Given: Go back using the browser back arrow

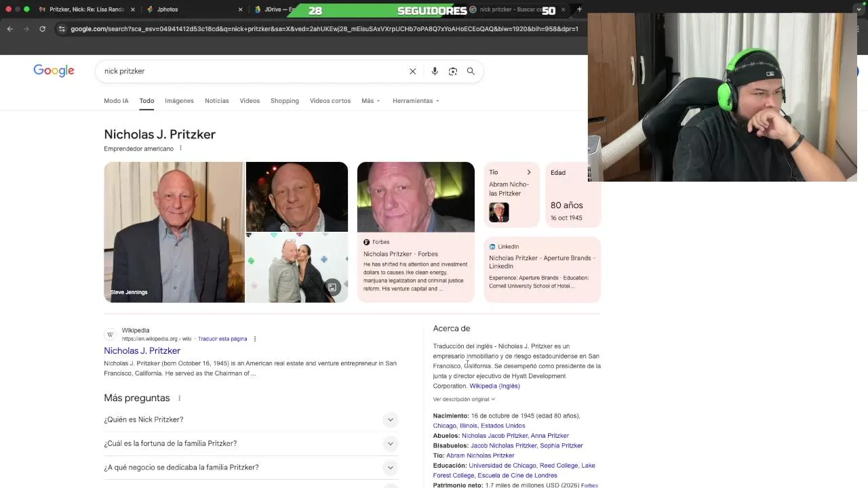Looking at the screenshot, I should [x=9, y=29].
